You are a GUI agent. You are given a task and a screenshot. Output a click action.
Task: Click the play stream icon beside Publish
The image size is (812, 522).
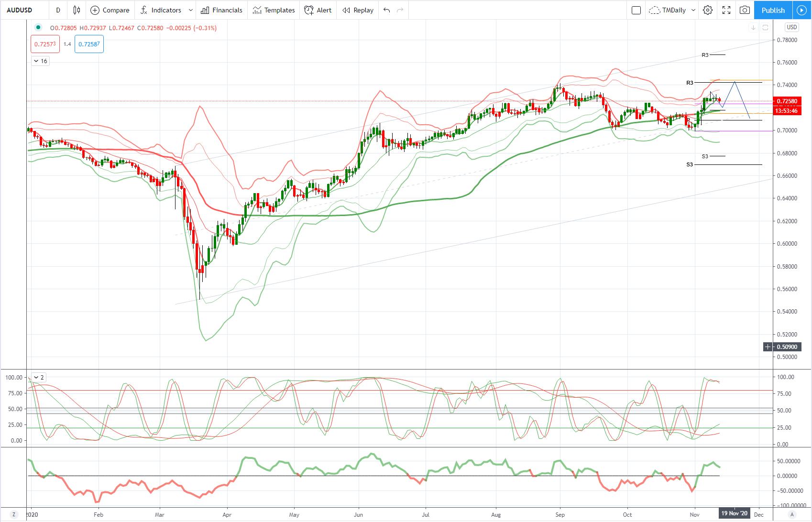click(x=801, y=10)
